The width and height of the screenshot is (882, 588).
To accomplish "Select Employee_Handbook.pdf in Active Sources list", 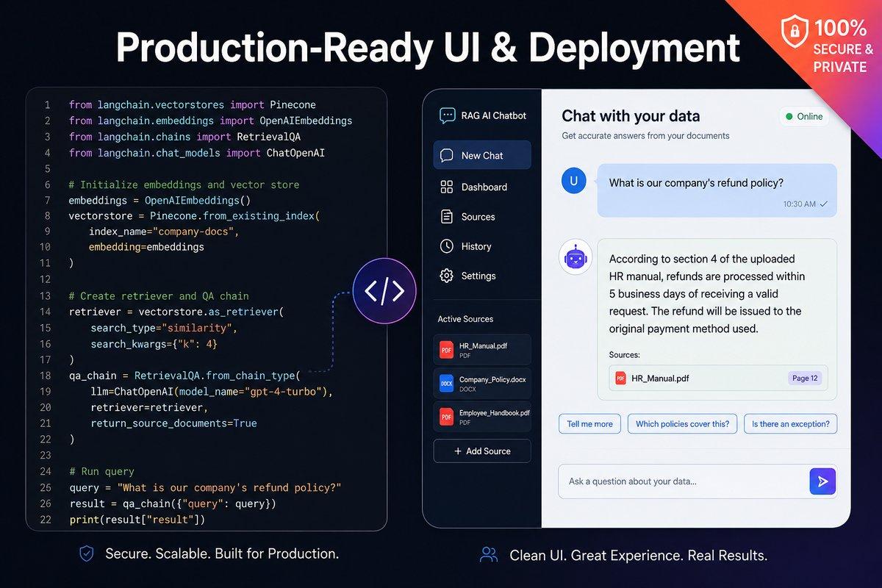I will (x=482, y=417).
